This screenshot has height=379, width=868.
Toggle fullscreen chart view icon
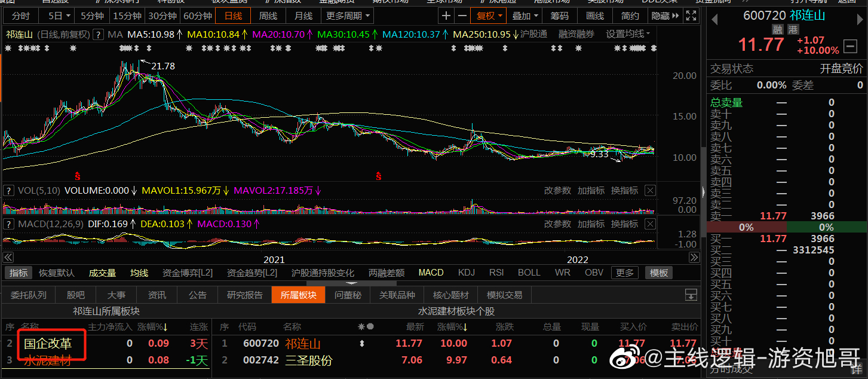[x=691, y=16]
